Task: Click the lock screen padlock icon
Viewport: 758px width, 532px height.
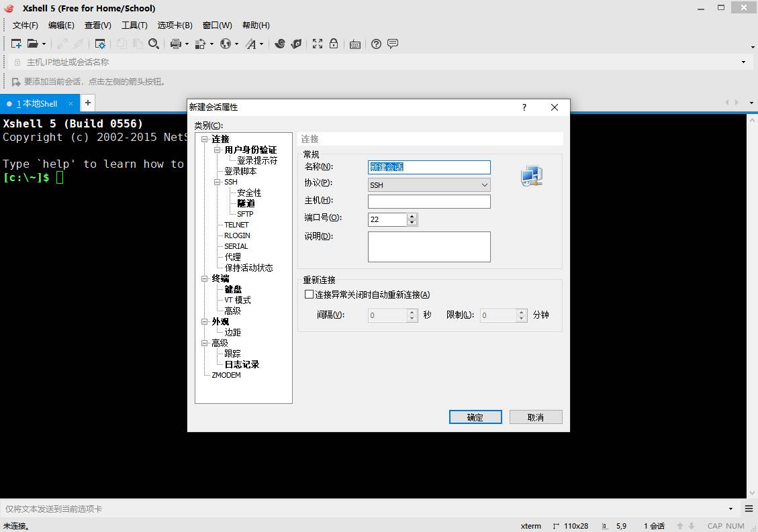Action: click(x=334, y=44)
